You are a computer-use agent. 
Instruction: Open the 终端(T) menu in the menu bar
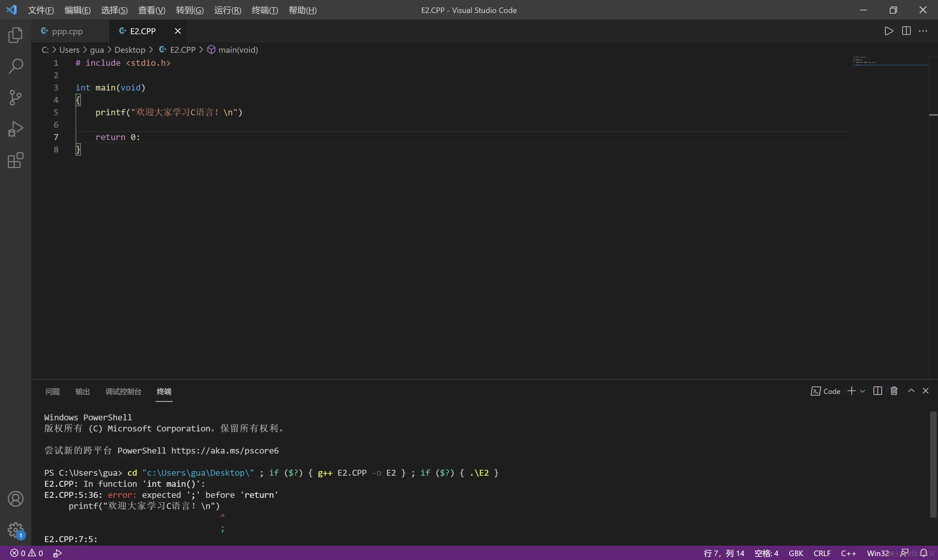tap(264, 10)
